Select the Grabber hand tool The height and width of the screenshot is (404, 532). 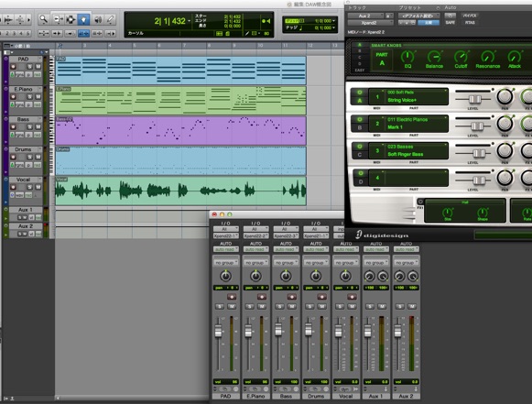tap(83, 19)
